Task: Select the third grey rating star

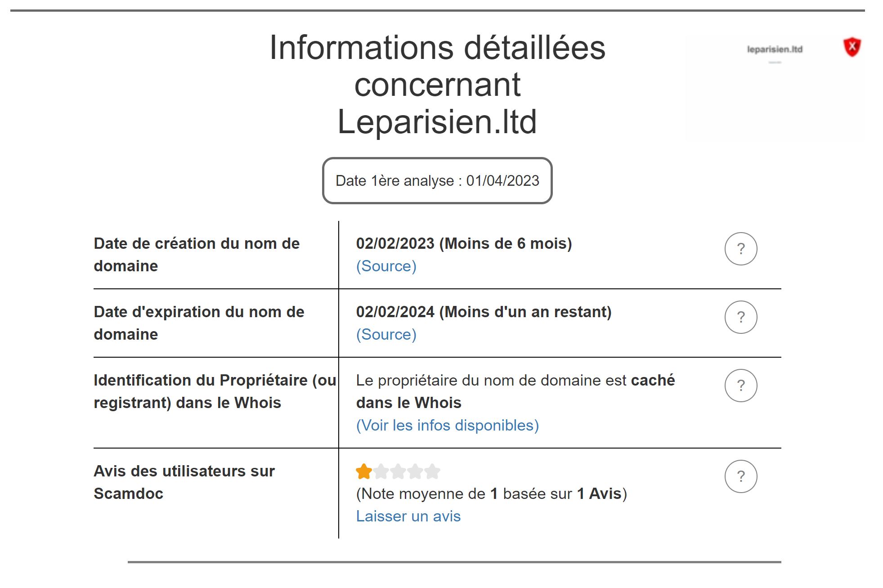Action: (x=398, y=471)
